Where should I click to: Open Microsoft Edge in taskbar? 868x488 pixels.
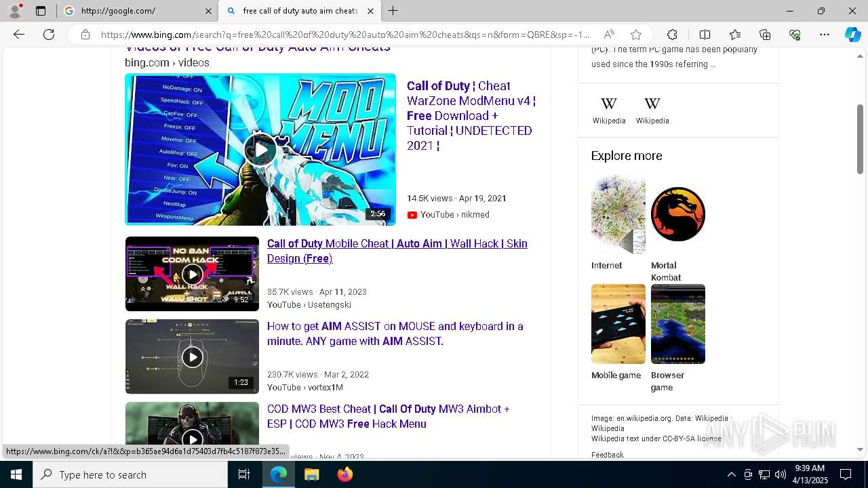pos(279,474)
